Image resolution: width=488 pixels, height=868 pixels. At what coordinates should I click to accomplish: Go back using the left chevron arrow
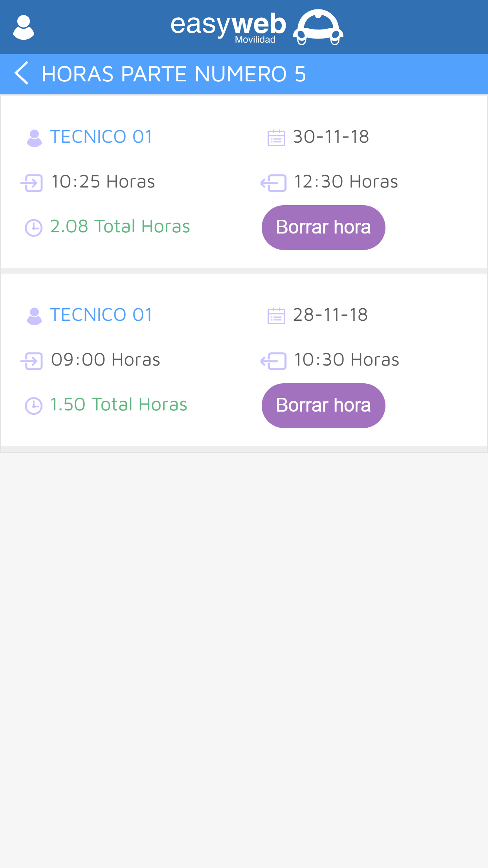pyautogui.click(x=22, y=74)
